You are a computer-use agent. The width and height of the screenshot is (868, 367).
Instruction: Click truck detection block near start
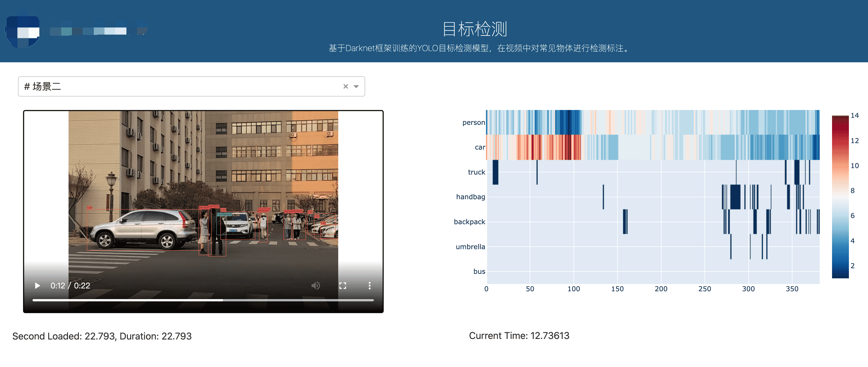tap(495, 172)
